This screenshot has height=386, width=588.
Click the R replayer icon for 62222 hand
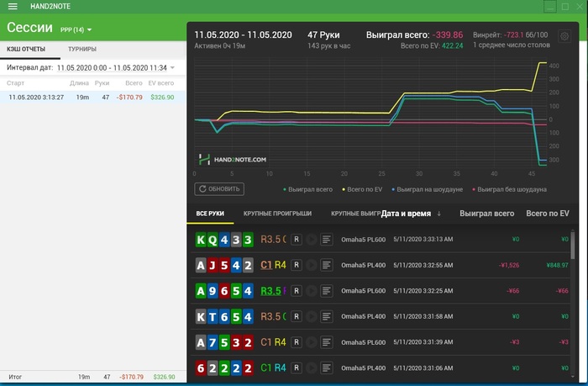click(x=297, y=368)
